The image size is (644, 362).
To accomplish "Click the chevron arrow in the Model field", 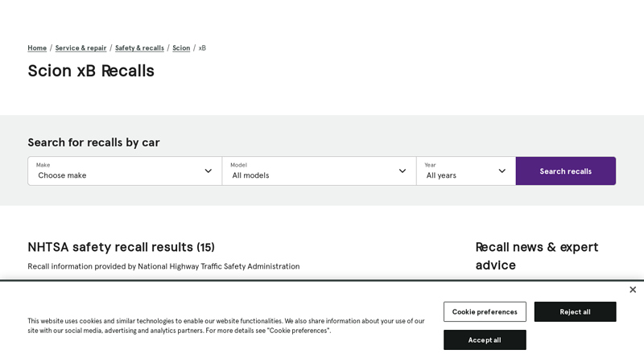I will [402, 171].
